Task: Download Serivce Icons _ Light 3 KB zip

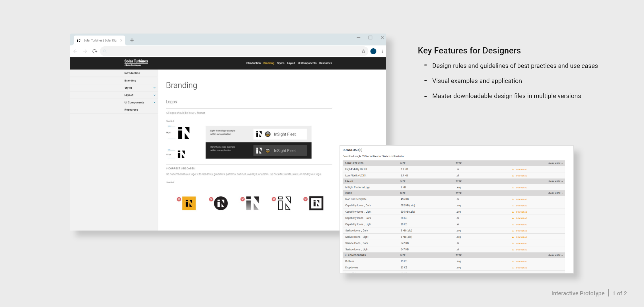Action: coord(520,237)
